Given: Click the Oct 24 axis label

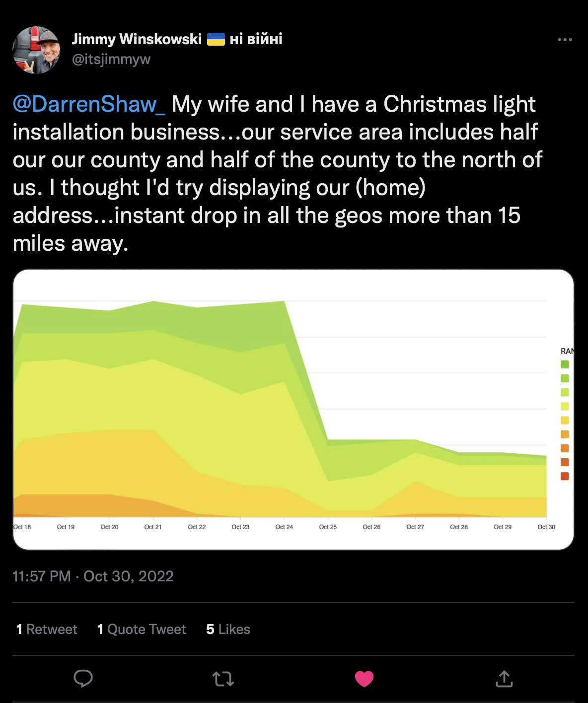Looking at the screenshot, I should pos(284,527).
